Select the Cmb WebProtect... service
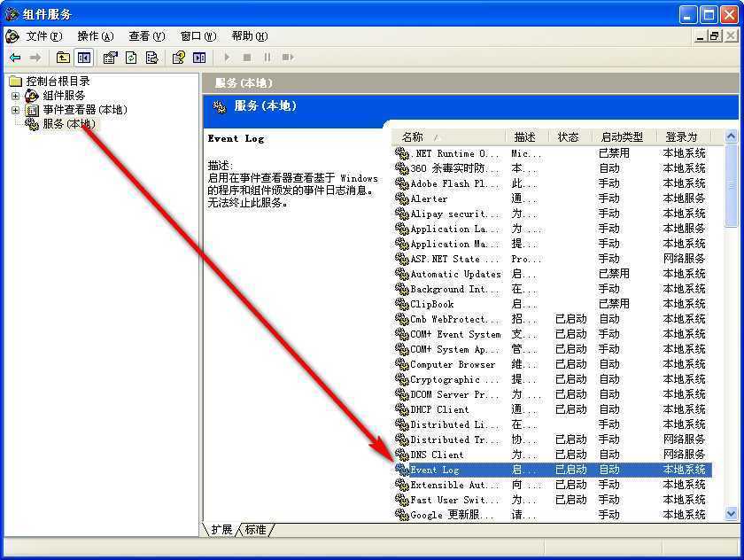 pos(553,319)
